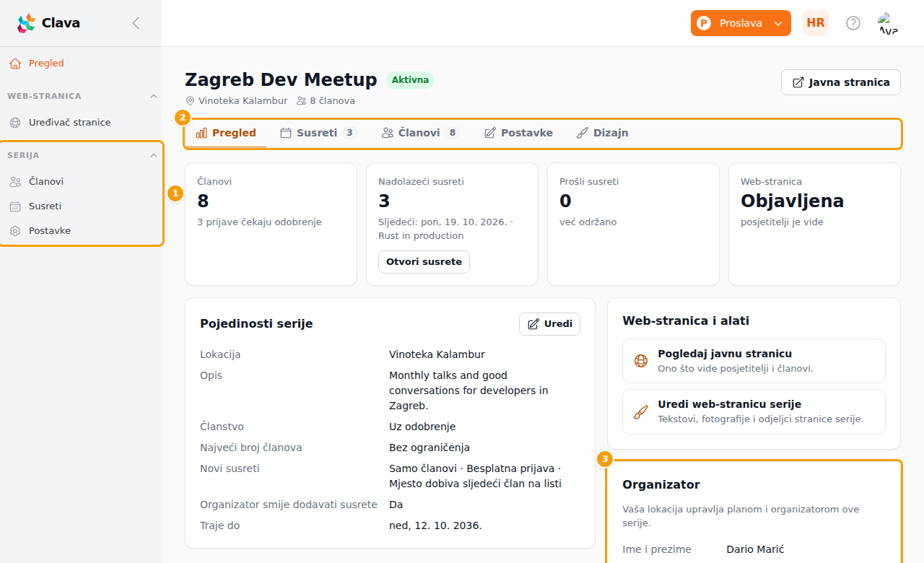Screen dimensions: 924x563
Task: Click the pin icon before Vinoteka Kalambur
Action: [191, 101]
